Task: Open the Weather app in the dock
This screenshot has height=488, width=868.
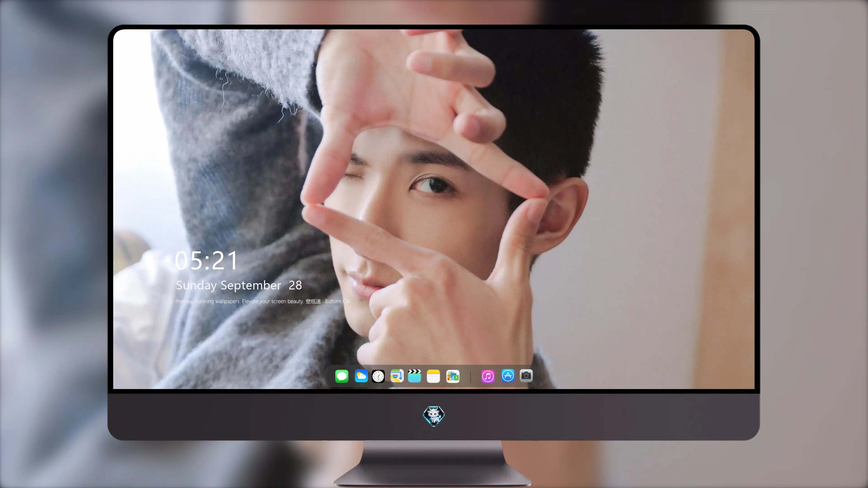Action: coord(361,376)
